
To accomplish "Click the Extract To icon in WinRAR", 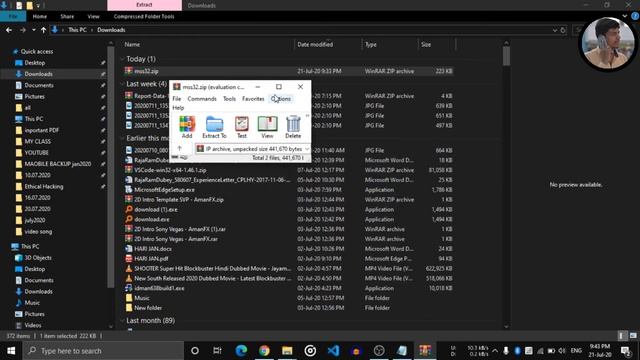I will pyautogui.click(x=214, y=127).
